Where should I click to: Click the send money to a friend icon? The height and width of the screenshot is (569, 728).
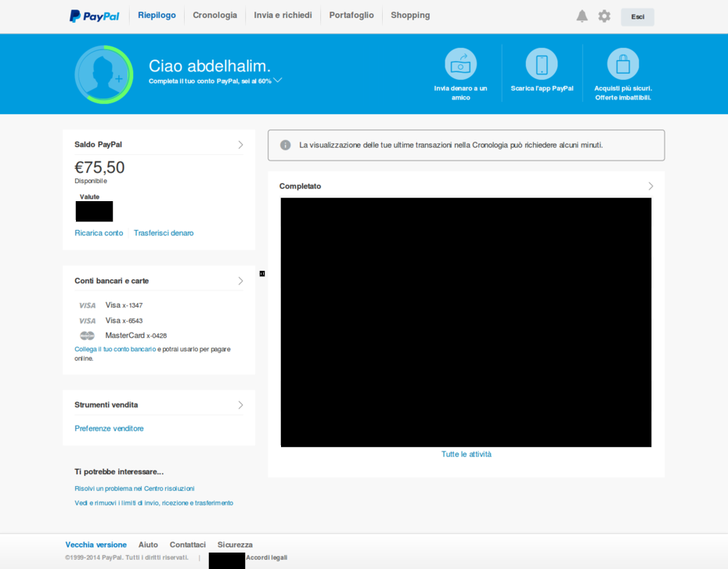click(460, 64)
